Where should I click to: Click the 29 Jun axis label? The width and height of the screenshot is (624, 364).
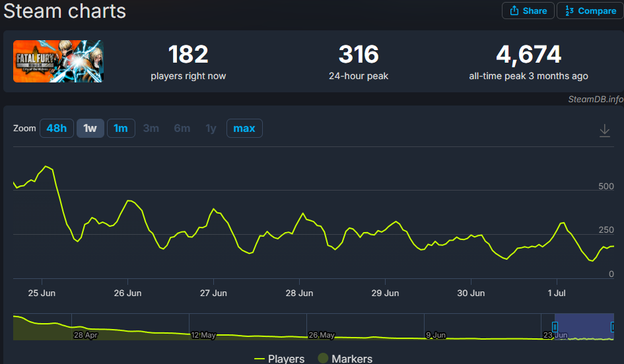pos(385,293)
